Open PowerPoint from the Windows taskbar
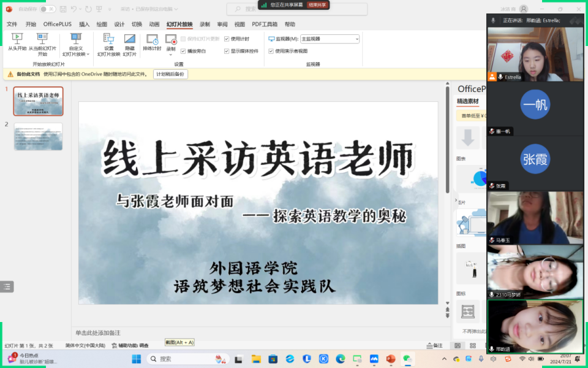588x368 pixels. pyautogui.click(x=390, y=359)
